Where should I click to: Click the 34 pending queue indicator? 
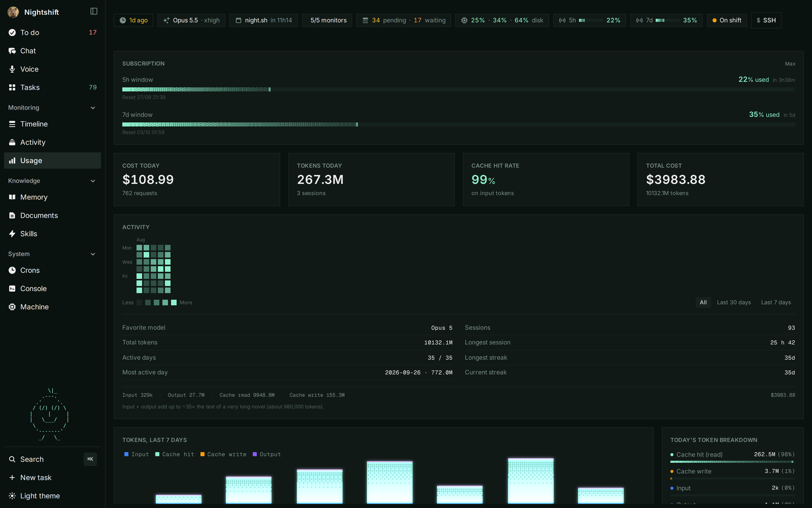[404, 20]
